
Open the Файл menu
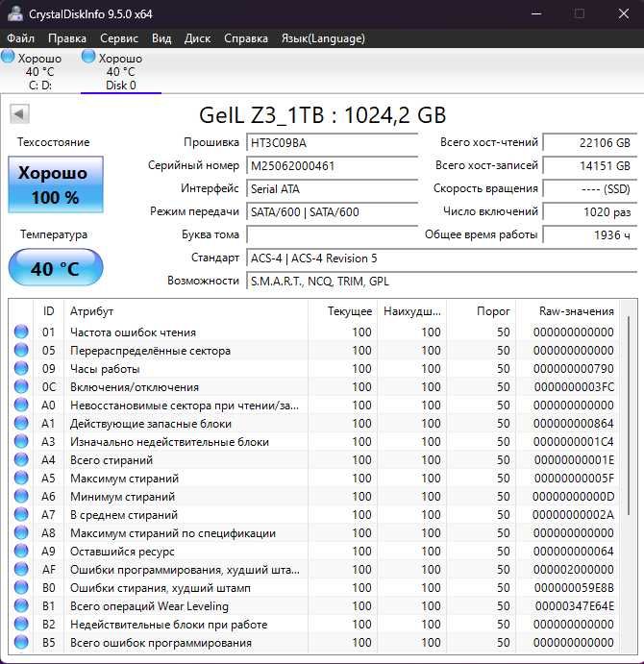pos(20,38)
